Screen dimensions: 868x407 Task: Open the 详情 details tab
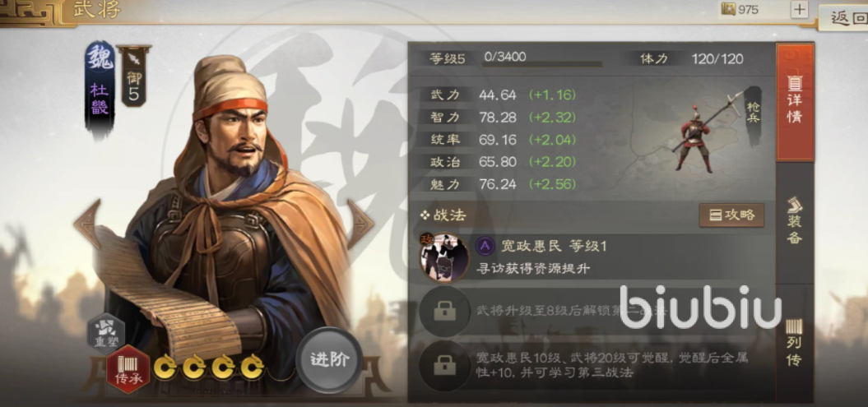click(x=795, y=102)
